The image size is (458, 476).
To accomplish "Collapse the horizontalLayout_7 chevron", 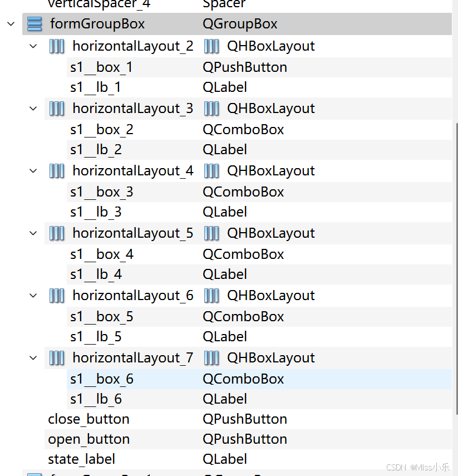I will [33, 357].
